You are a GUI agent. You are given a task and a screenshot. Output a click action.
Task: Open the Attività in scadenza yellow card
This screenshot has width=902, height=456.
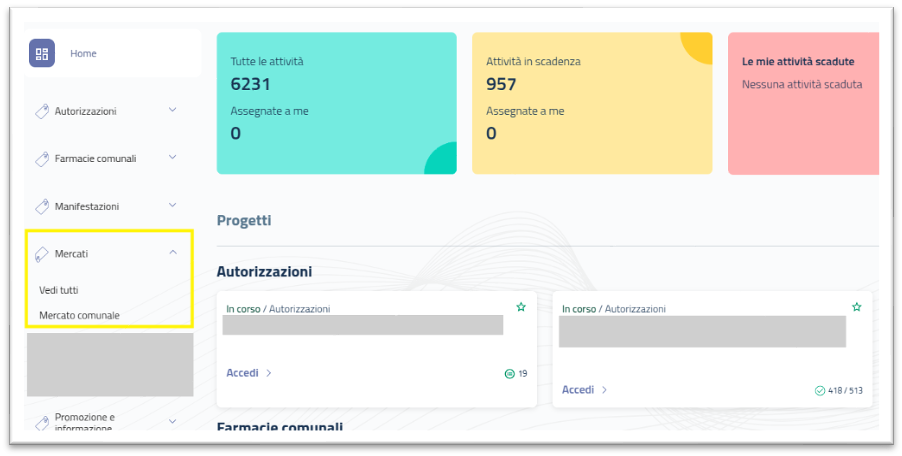(591, 103)
